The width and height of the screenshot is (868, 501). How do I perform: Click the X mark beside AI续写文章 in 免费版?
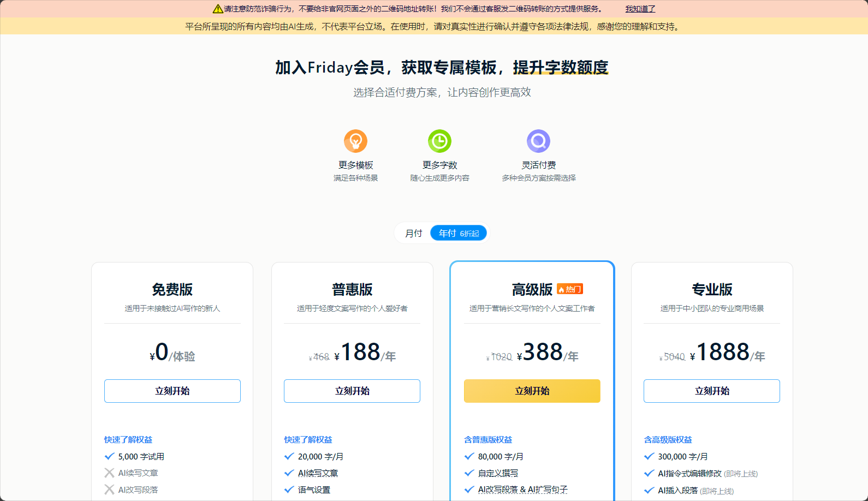(x=109, y=473)
